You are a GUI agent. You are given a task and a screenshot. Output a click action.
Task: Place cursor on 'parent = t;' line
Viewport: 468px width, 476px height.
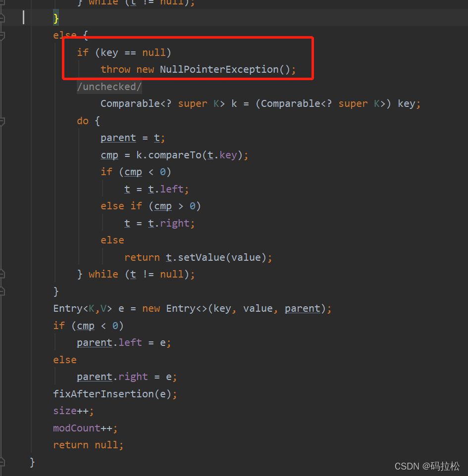click(133, 138)
